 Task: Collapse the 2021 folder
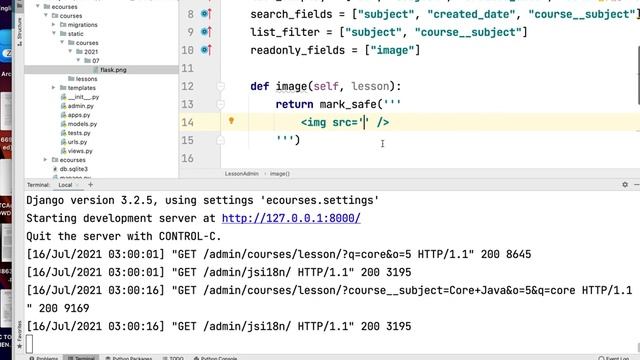[70, 51]
